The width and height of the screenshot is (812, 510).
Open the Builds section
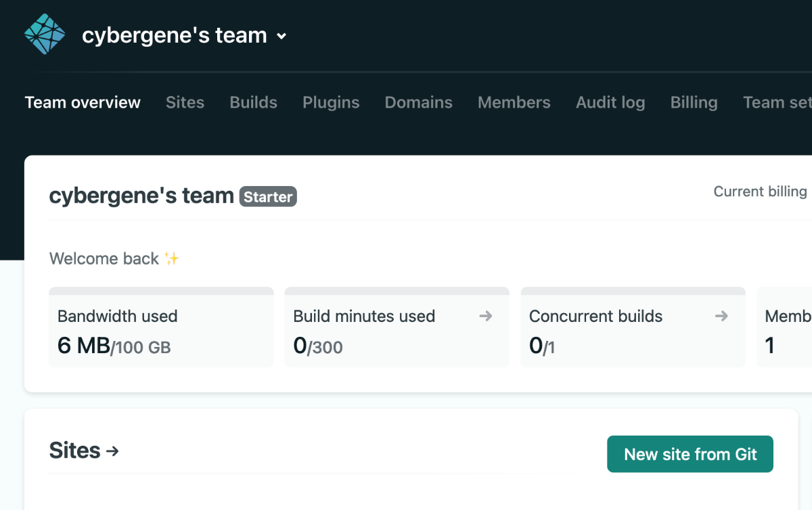click(253, 102)
